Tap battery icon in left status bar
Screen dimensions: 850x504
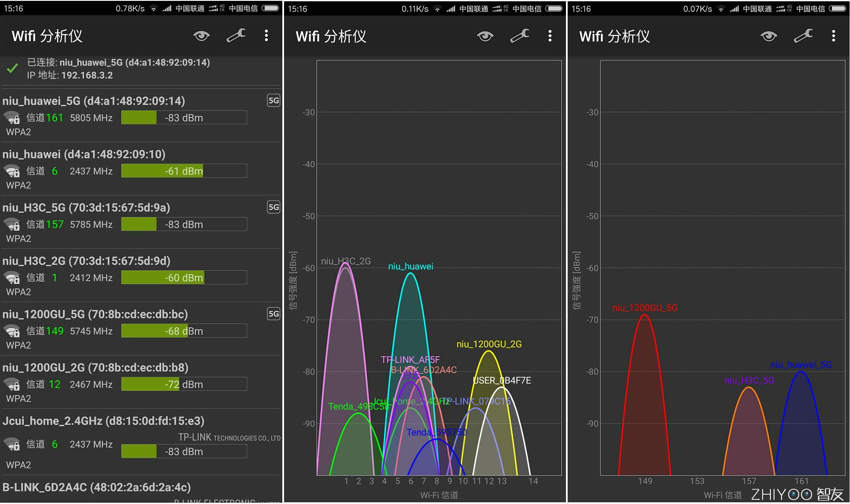pos(270,8)
